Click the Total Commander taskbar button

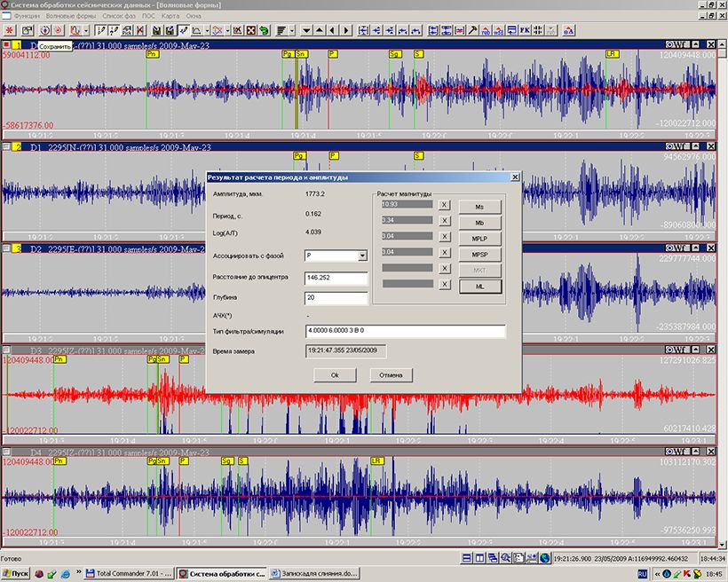pyautogui.click(x=131, y=574)
